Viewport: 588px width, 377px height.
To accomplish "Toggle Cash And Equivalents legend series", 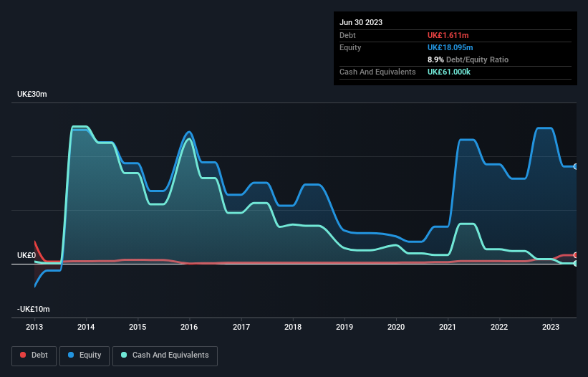I will tap(165, 355).
